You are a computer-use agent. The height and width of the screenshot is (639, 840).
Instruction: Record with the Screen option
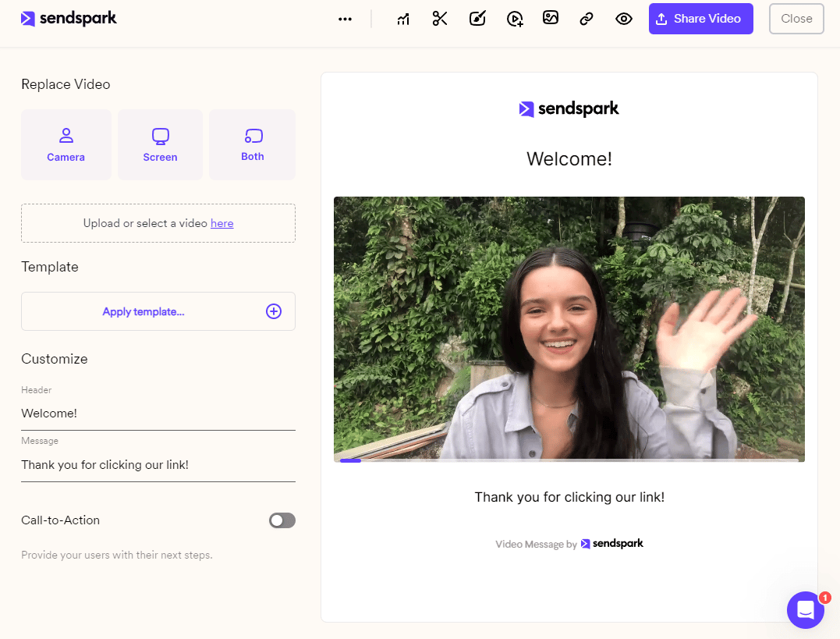pos(160,145)
